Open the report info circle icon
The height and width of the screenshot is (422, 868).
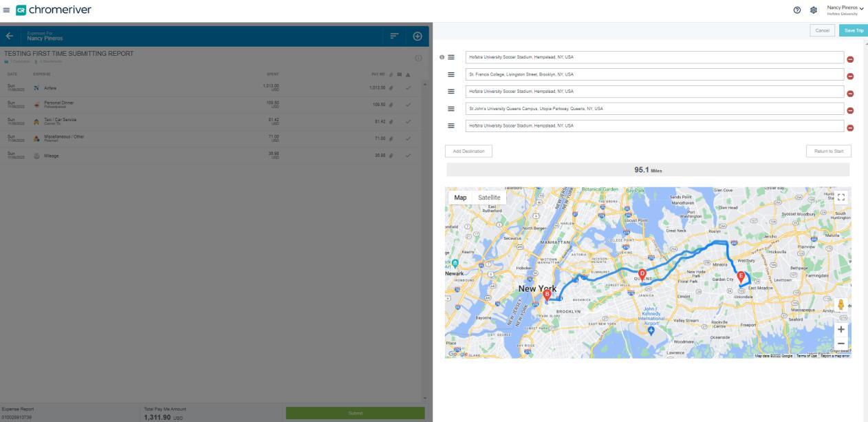coord(417,58)
